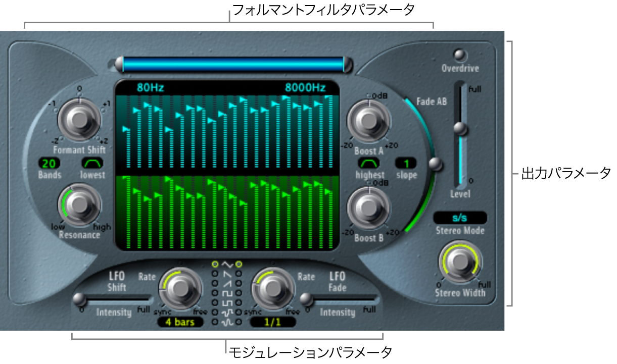Select the square wave for the Shift LFO
Image resolution: width=617 pixels, height=364 pixels.
[x=214, y=292]
